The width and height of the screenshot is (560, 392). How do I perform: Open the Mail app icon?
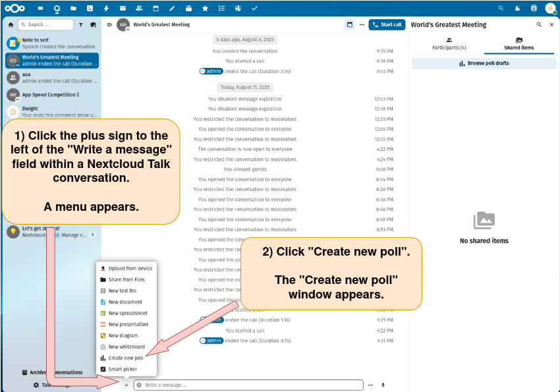(x=123, y=8)
